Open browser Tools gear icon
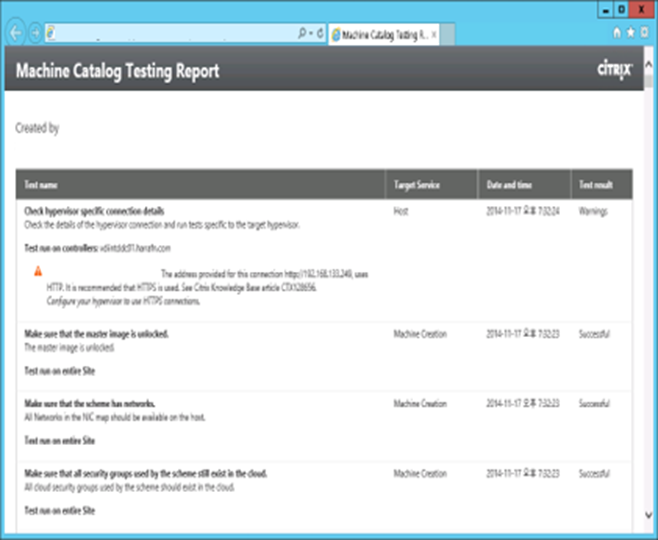Viewport: 658px width, 540px height. (x=645, y=32)
